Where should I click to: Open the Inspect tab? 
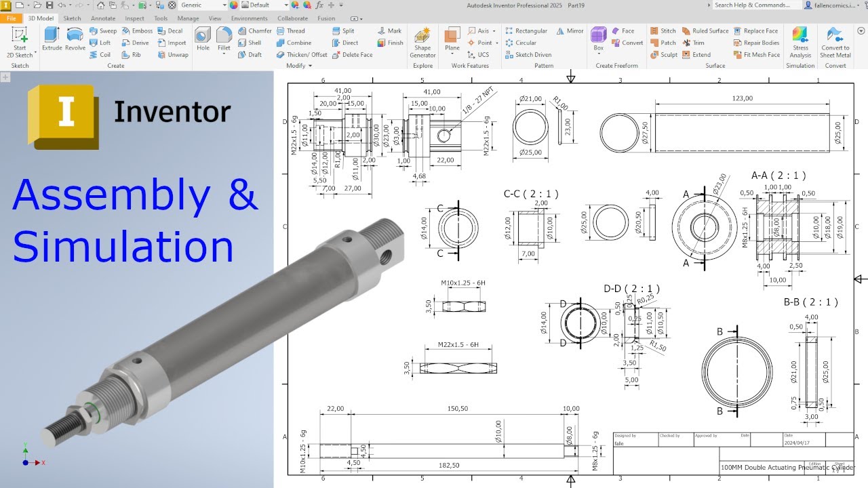(134, 18)
